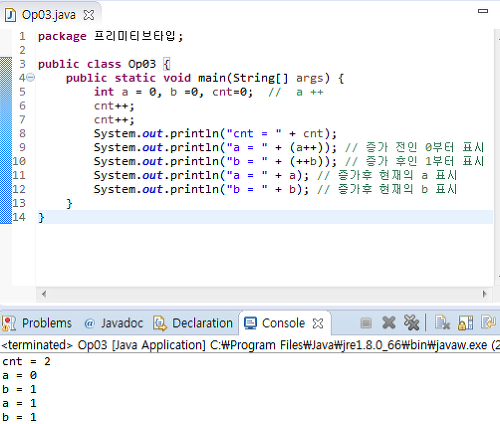The width and height of the screenshot is (500, 424).
Task: Click Clear Console icon
Action: (x=442, y=323)
